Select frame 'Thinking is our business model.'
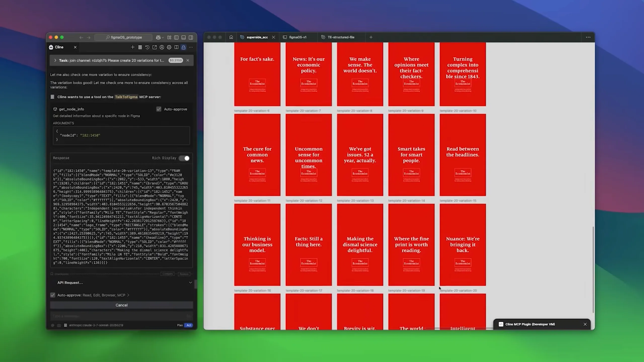 click(257, 245)
